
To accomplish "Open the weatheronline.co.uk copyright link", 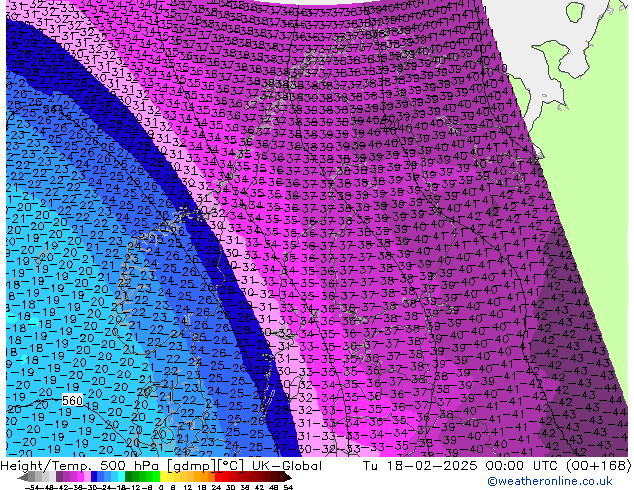I will (550, 481).
